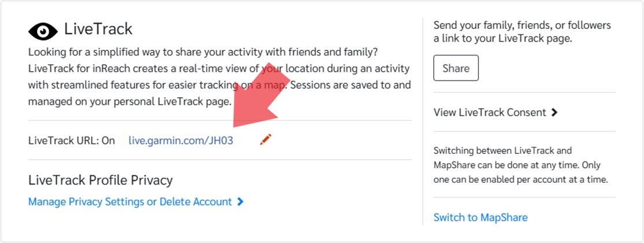The height and width of the screenshot is (243, 644).
Task: Click the LiveTrack eye icon
Action: coord(43,31)
